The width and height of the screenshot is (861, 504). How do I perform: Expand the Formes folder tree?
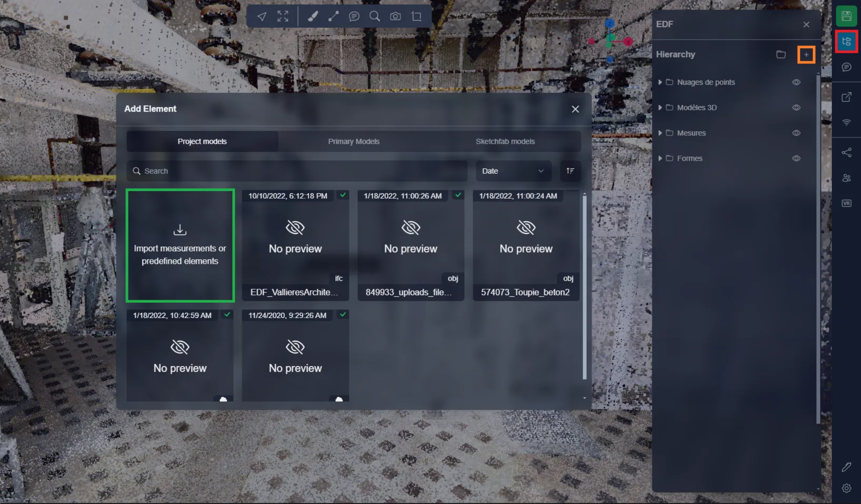[660, 159]
